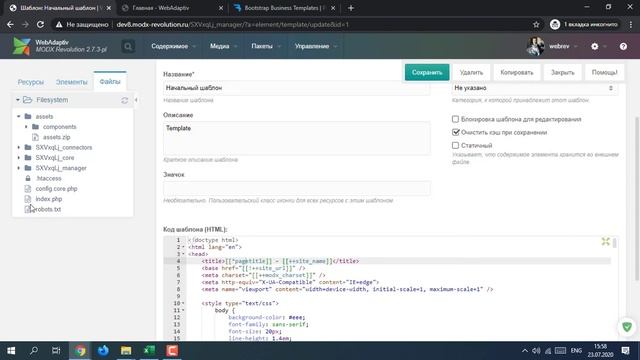The width and height of the screenshot is (640, 360).
Task: Click the Закрыть button
Action: point(562,73)
